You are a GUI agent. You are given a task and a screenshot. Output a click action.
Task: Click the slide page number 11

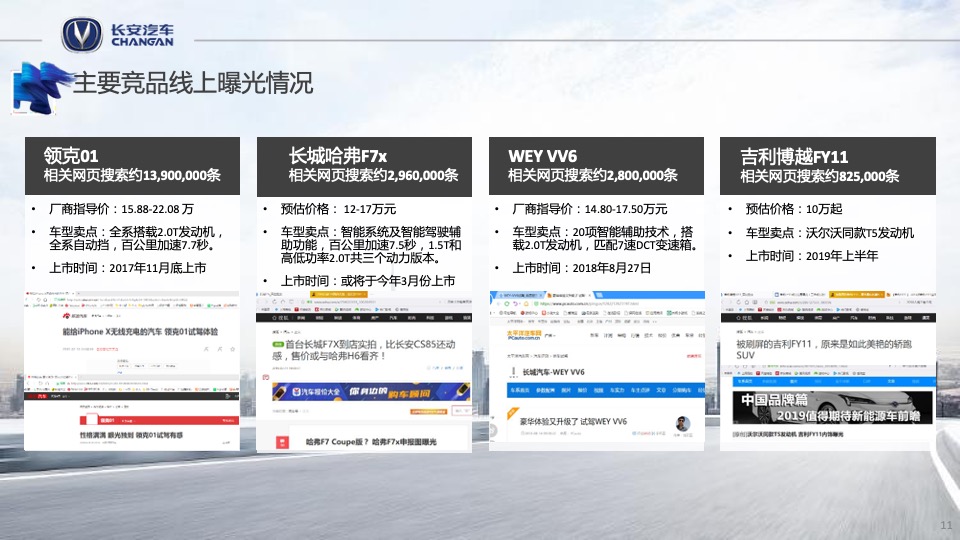(x=946, y=525)
